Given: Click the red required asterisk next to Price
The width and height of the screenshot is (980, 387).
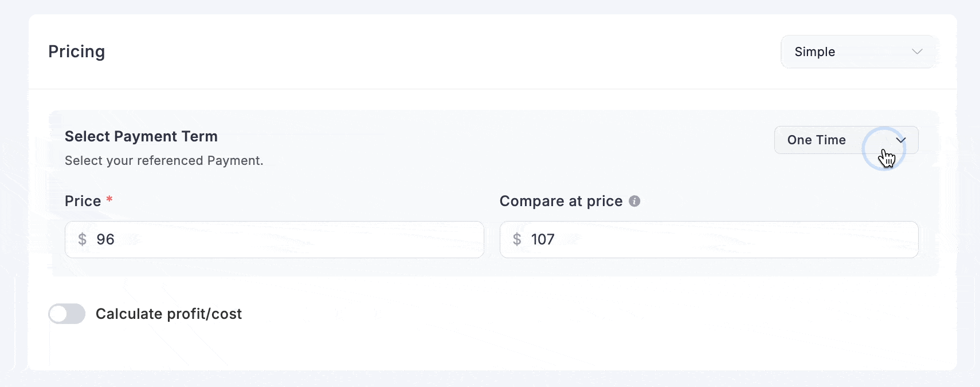Looking at the screenshot, I should coord(109,199).
